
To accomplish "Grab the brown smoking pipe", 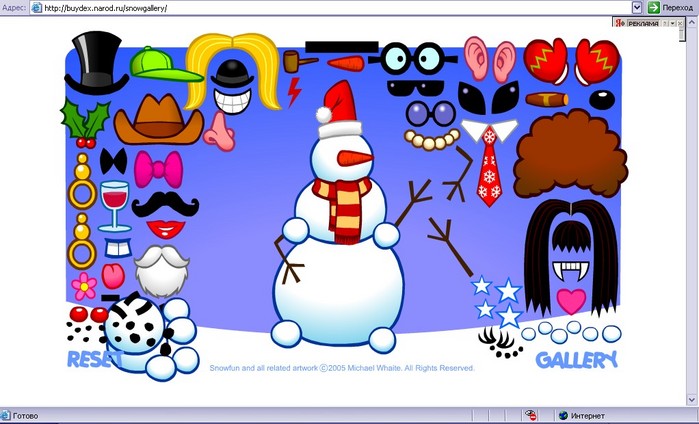I will point(300,62).
